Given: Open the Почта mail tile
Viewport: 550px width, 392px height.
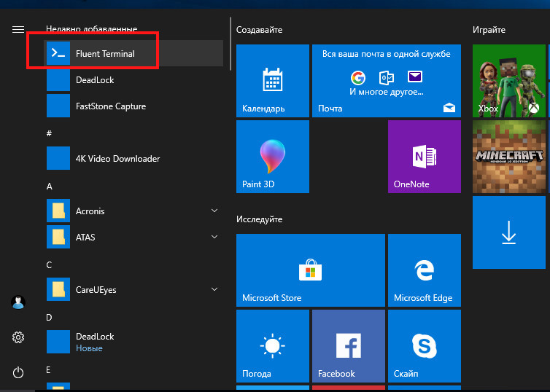Looking at the screenshot, I should pos(386,81).
